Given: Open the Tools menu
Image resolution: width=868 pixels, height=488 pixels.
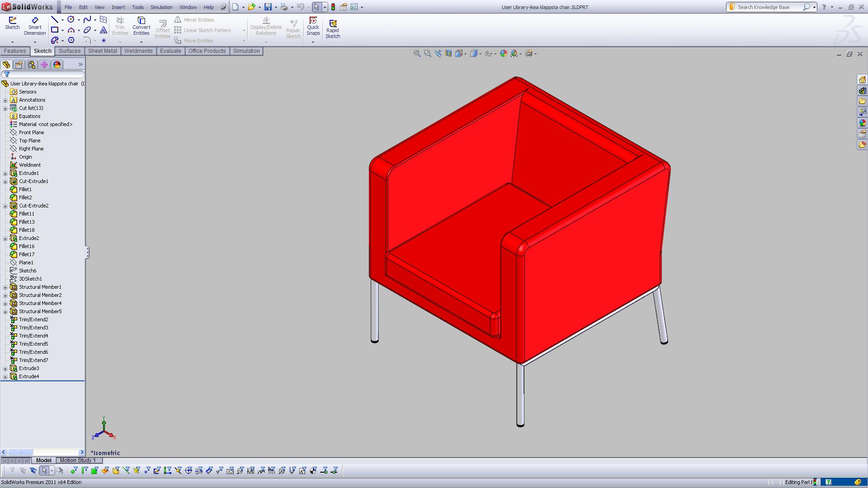Looking at the screenshot, I should (x=137, y=7).
